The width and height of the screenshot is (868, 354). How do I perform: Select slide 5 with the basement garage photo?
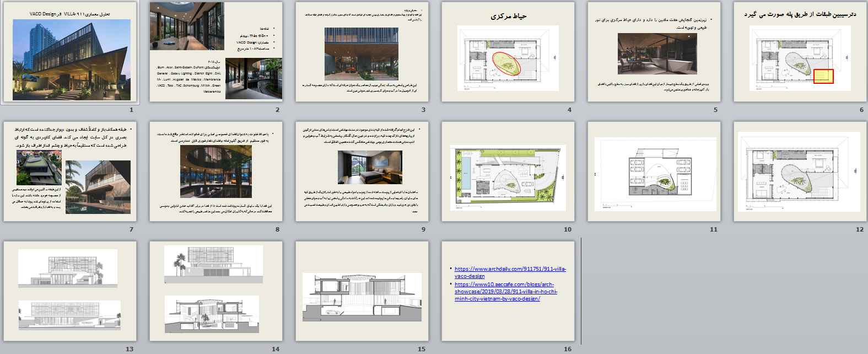click(x=654, y=52)
